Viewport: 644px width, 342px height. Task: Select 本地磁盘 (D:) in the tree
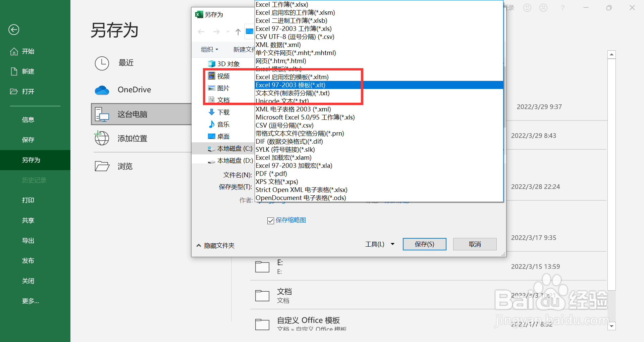click(x=230, y=161)
